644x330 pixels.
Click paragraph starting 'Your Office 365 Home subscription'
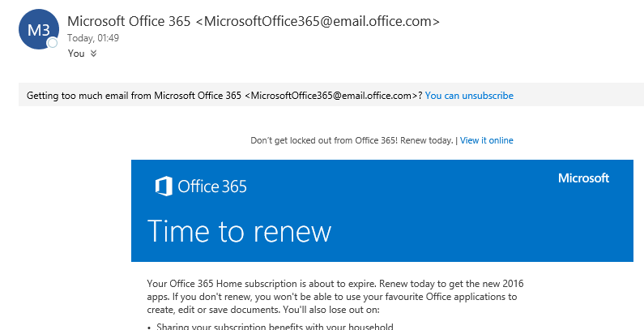tap(335, 296)
